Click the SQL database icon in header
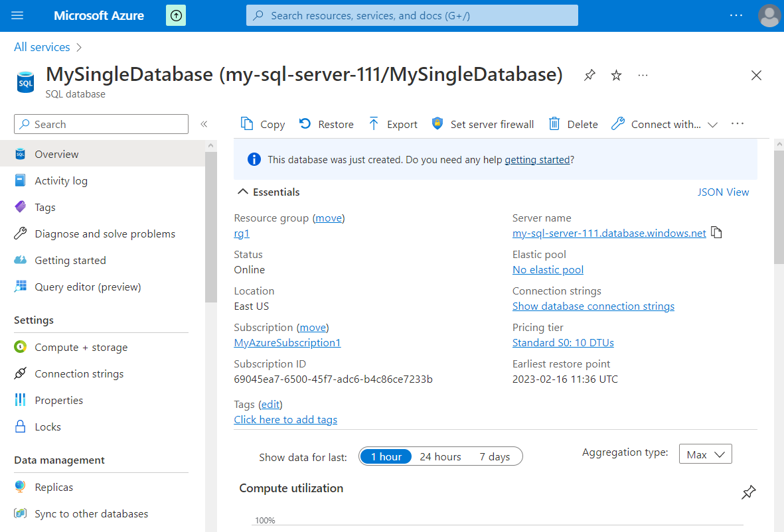This screenshot has width=784, height=532. pos(25,82)
